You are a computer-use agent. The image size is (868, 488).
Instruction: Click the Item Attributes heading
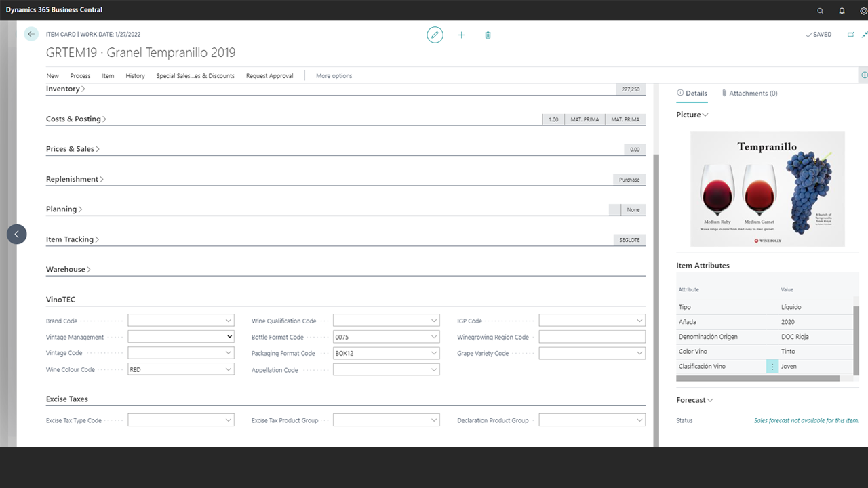(703, 266)
